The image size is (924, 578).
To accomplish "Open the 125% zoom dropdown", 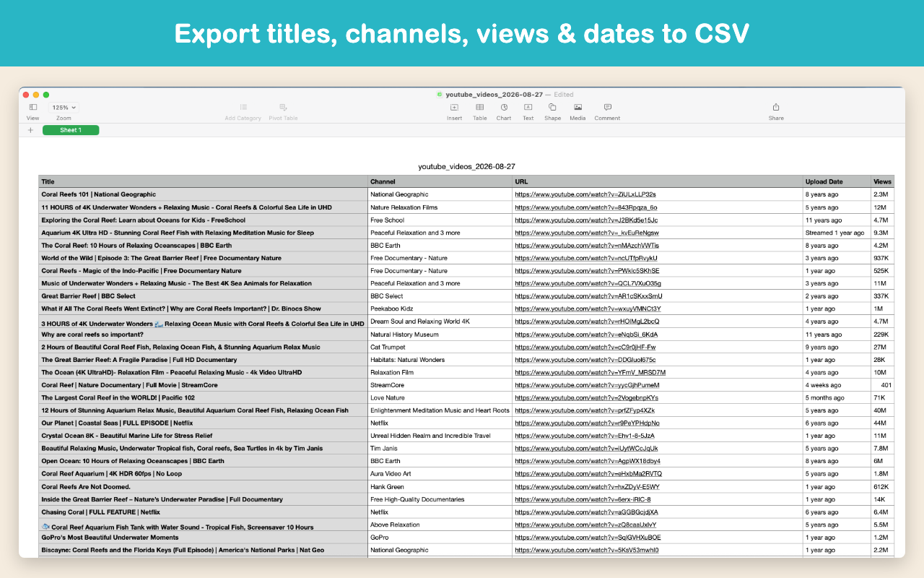I will 64,107.
